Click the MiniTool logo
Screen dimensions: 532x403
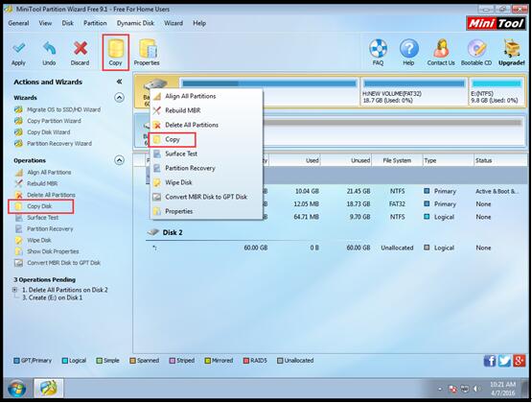(x=496, y=23)
